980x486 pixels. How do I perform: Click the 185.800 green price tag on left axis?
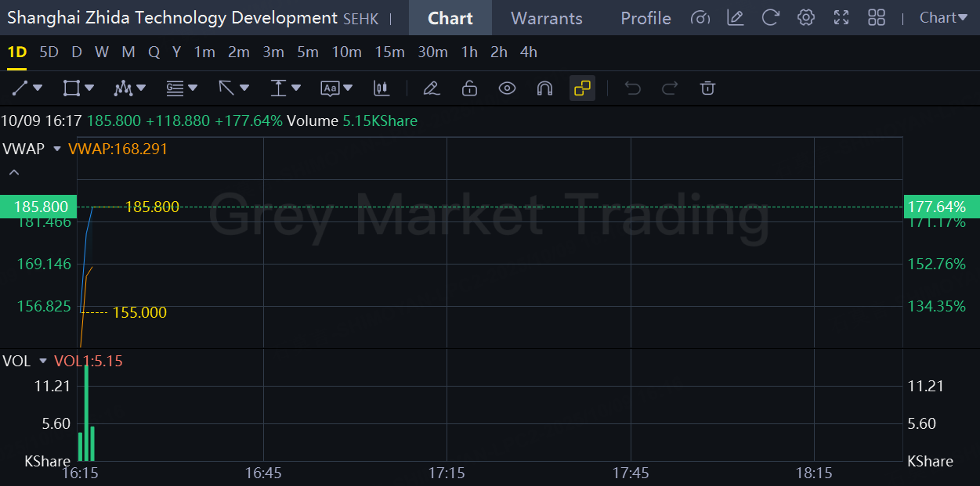[x=38, y=207]
